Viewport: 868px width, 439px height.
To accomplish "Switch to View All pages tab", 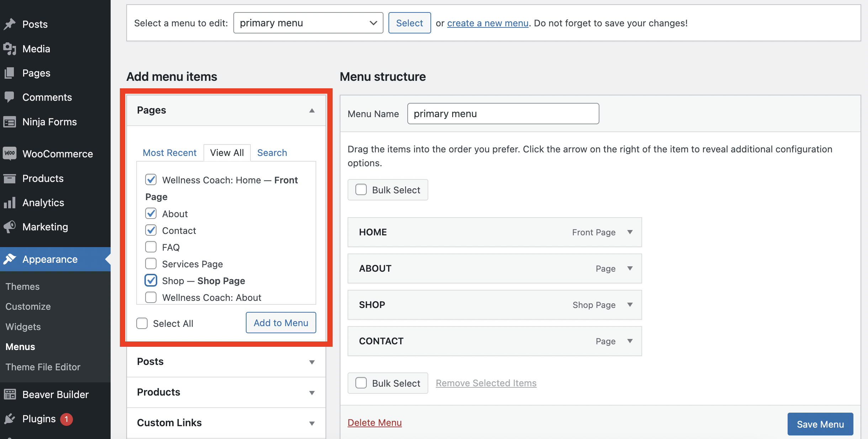I will click(227, 152).
